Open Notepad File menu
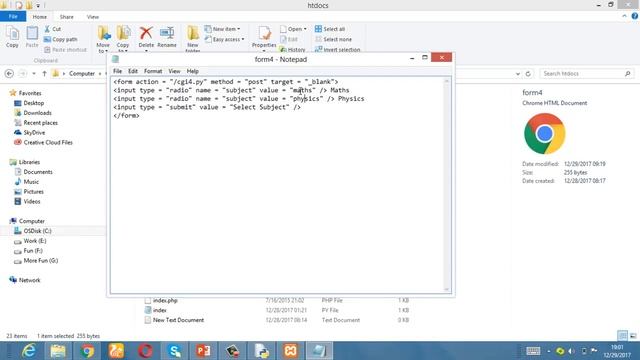The height and width of the screenshot is (360, 640). (x=118, y=71)
